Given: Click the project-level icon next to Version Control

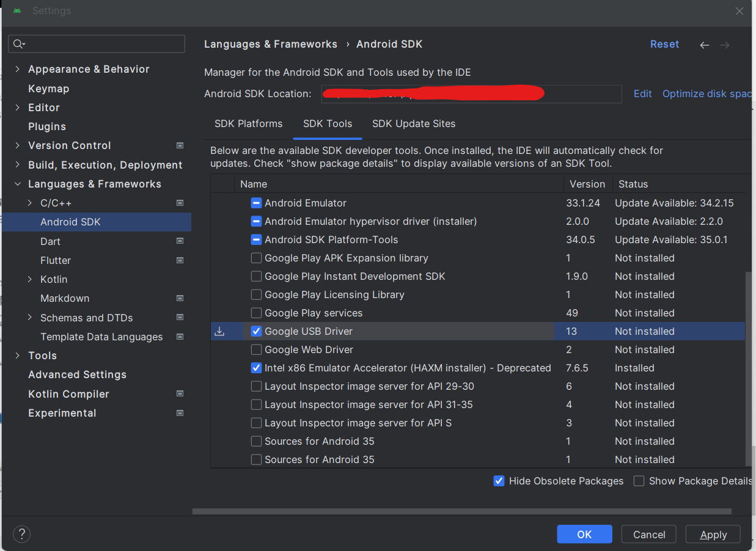Looking at the screenshot, I should click(180, 145).
